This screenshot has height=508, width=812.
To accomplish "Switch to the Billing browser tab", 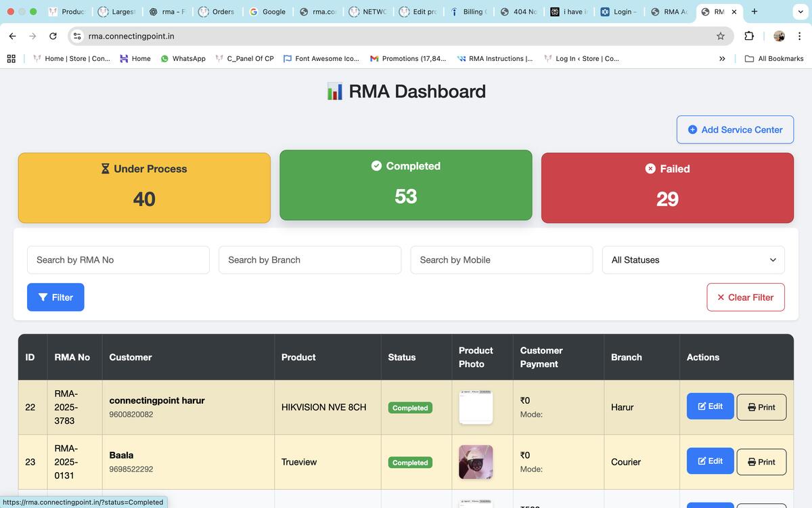I will 467,12.
